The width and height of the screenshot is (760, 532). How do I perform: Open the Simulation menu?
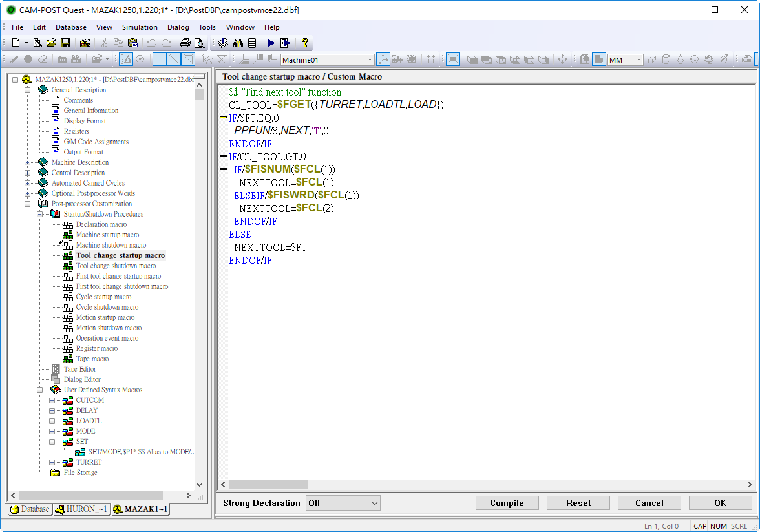click(x=140, y=27)
